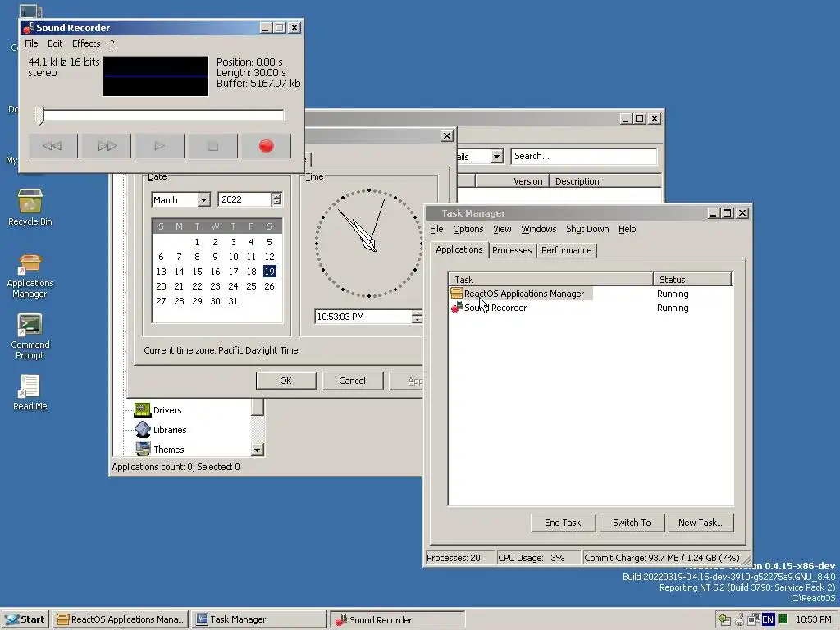Click the Sound Recorder task icon
Screen dimensions: 840x630
click(x=456, y=308)
